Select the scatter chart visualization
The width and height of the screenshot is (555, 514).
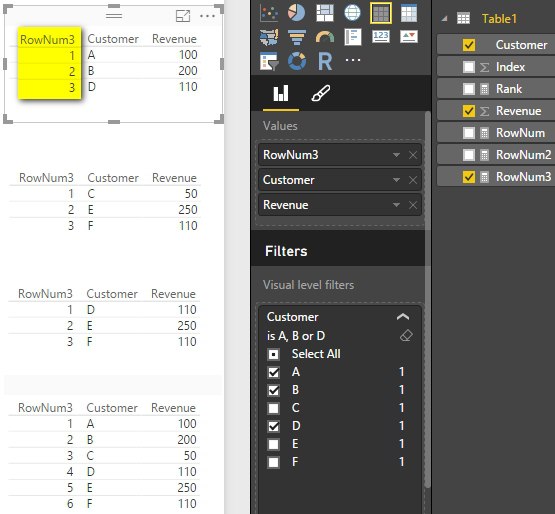pyautogui.click(x=269, y=13)
